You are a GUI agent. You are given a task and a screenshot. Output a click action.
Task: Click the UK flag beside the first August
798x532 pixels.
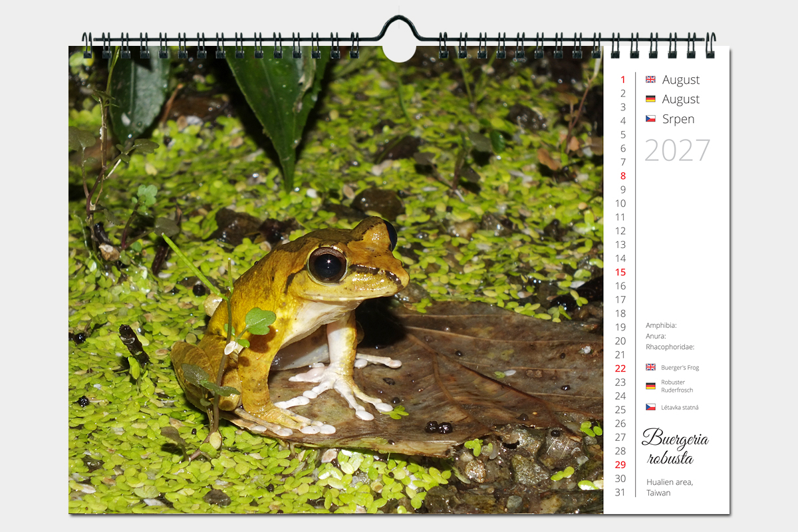pyautogui.click(x=650, y=79)
